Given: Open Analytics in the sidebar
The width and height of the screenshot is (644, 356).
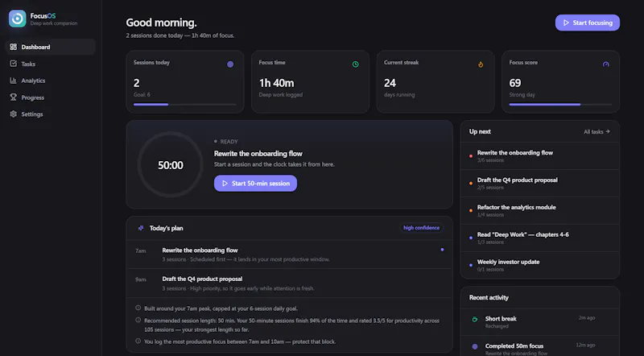Looking at the screenshot, I should [x=51, y=81].
